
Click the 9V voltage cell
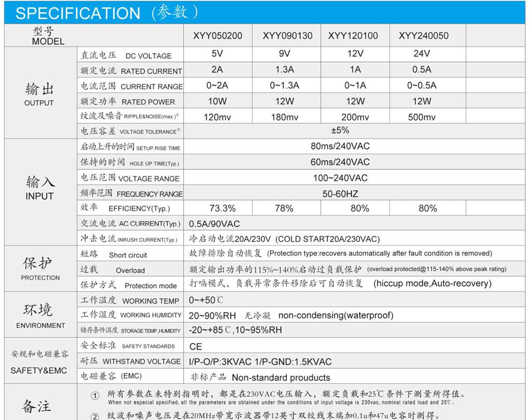285,54
